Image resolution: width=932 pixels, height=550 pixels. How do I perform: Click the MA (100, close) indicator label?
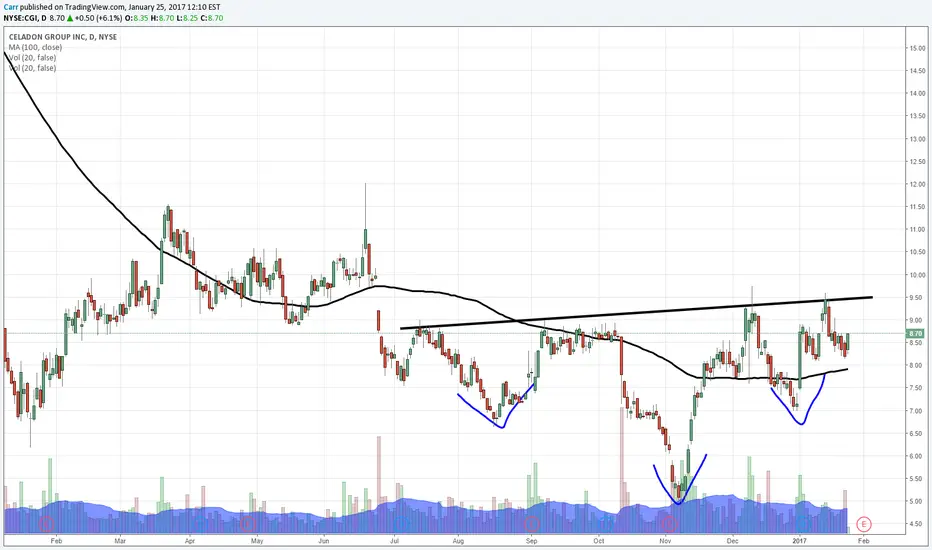click(35, 47)
